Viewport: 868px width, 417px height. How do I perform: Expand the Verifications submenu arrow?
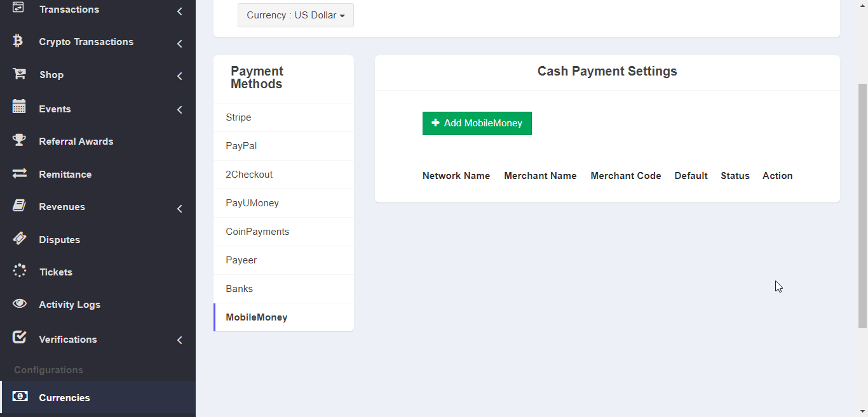click(x=180, y=340)
